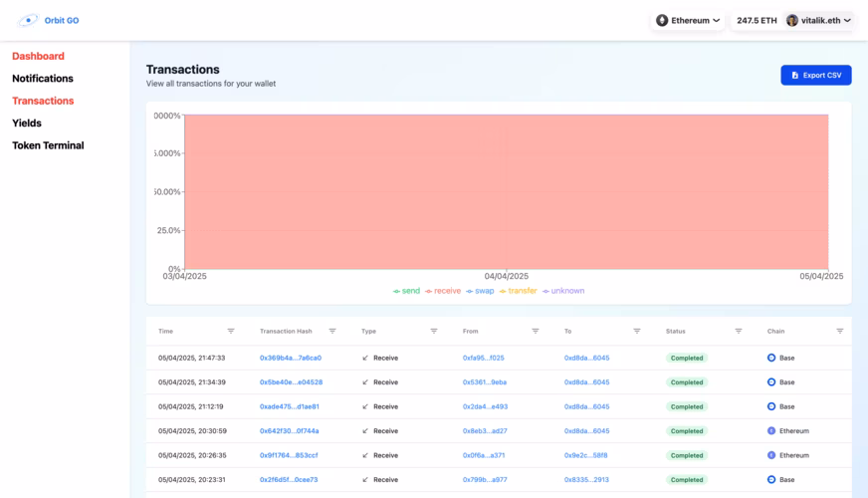Viewport: 868px width, 498px height.
Task: Go to Dashboard in sidebar
Action: [x=38, y=56]
